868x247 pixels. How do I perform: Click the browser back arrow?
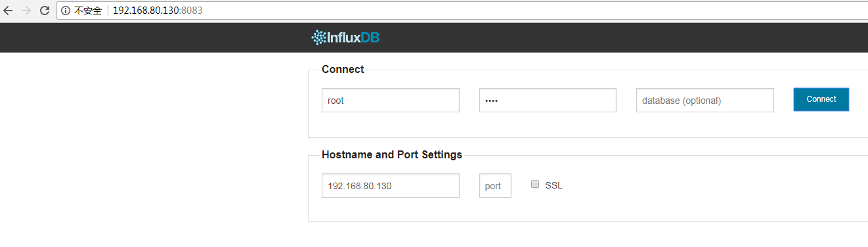click(x=9, y=11)
